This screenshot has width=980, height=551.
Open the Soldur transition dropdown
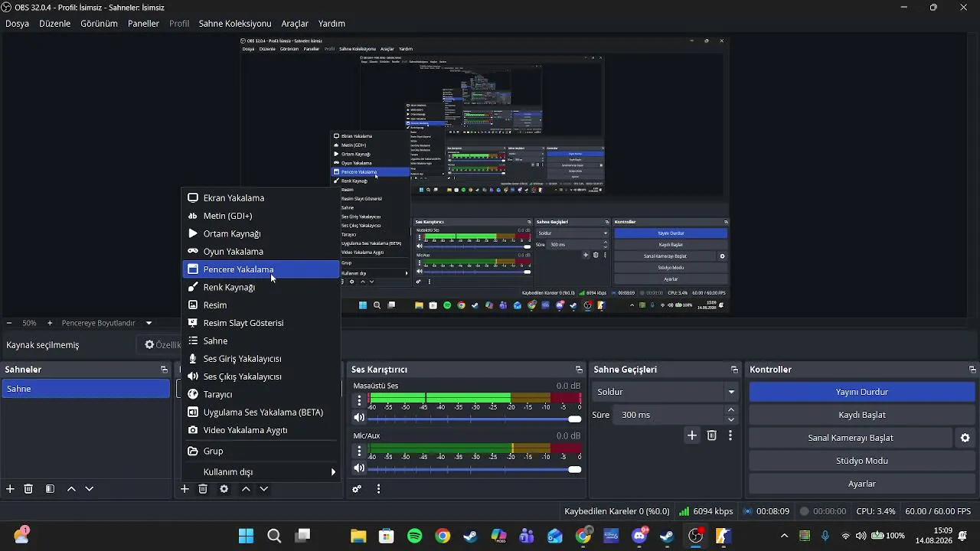[665, 392]
